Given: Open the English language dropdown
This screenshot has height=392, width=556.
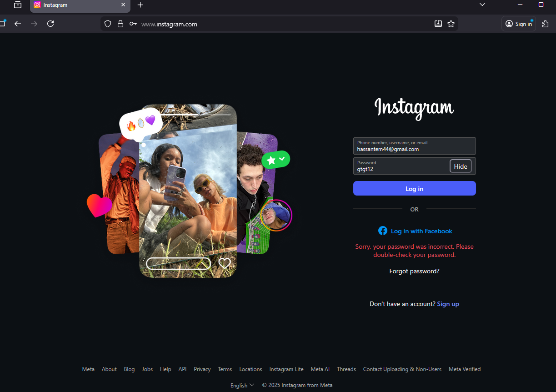Looking at the screenshot, I should [242, 385].
